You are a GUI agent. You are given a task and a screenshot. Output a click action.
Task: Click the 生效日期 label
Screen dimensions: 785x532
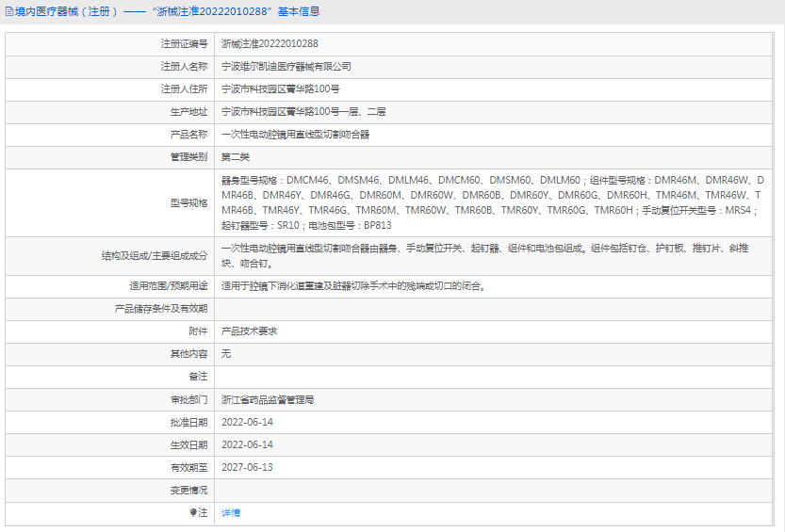188,445
